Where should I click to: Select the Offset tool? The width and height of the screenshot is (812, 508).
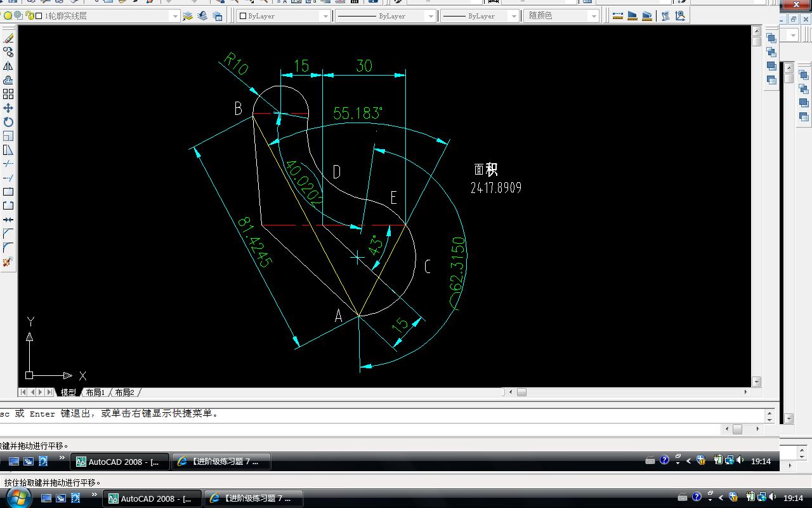click(8, 80)
